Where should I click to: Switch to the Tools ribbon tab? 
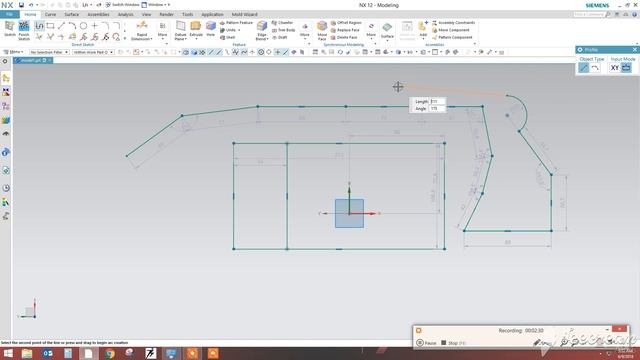(187, 14)
